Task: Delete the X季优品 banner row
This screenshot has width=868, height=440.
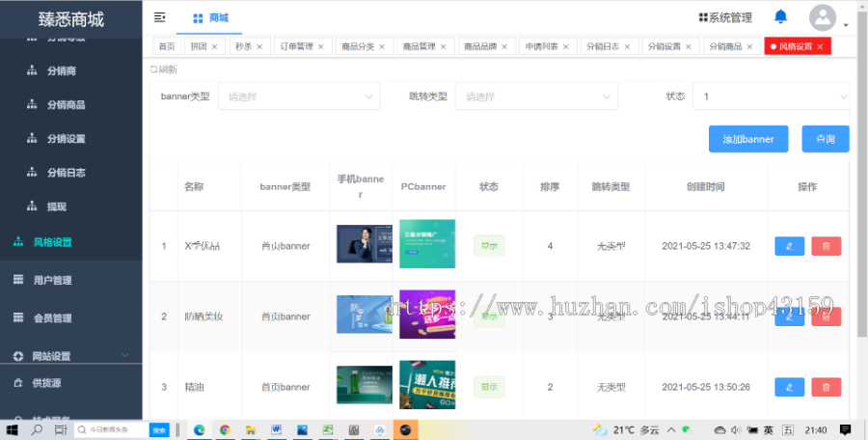Action: (x=827, y=246)
